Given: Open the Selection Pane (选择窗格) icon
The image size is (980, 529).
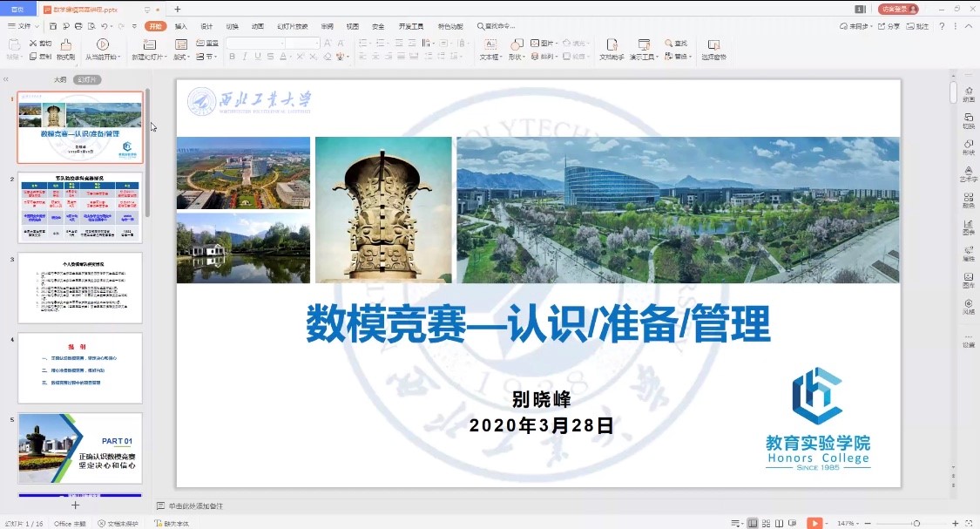Looking at the screenshot, I should [713, 49].
